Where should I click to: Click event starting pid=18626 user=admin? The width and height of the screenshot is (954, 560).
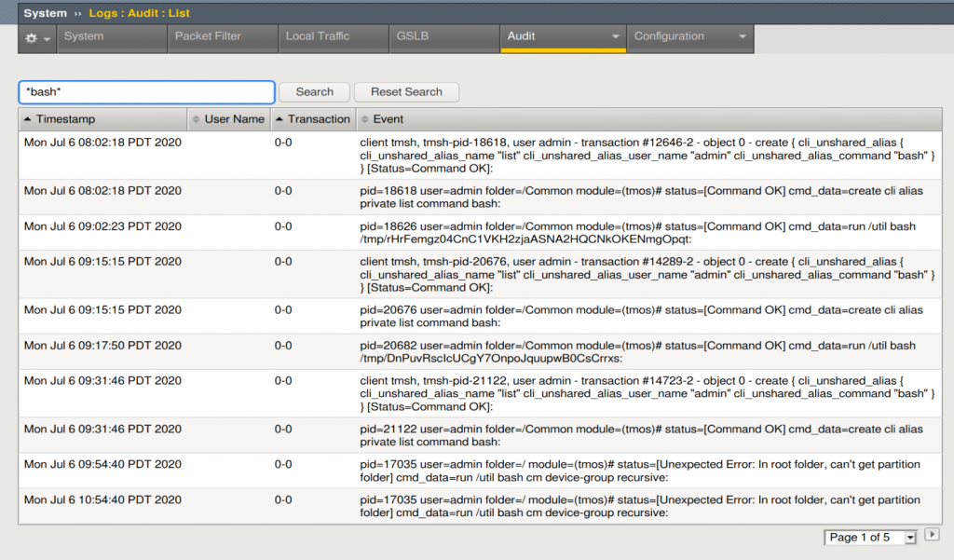coord(637,233)
